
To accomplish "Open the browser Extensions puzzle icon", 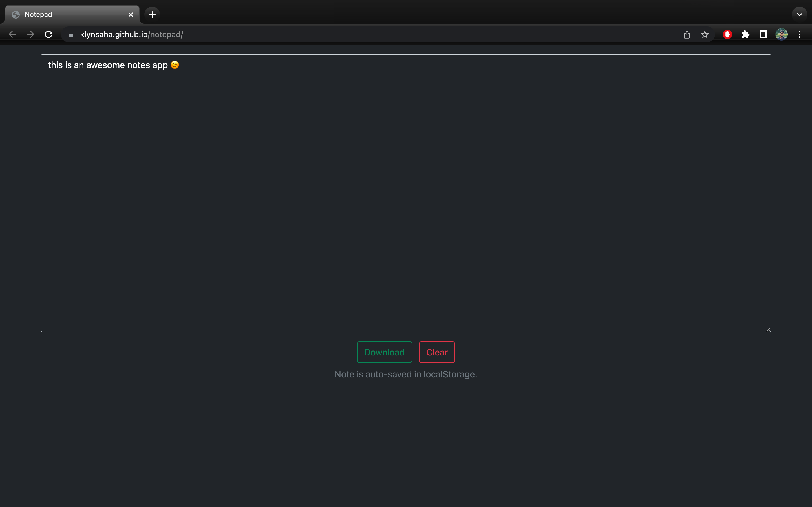I will pyautogui.click(x=745, y=34).
